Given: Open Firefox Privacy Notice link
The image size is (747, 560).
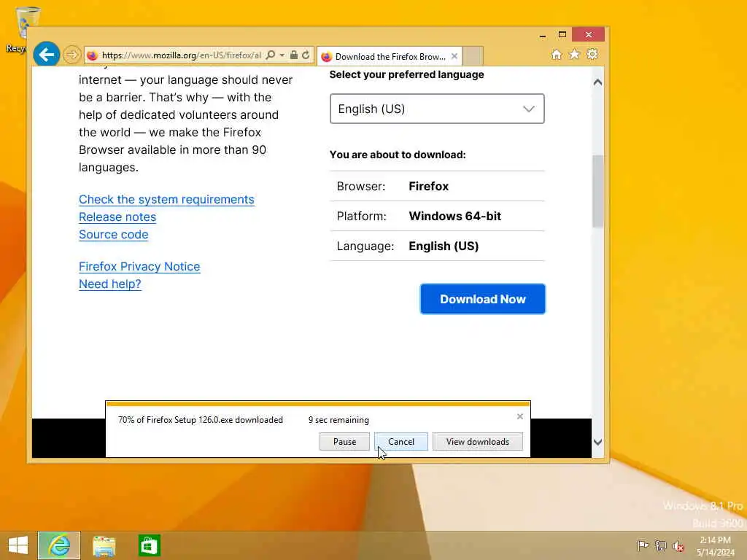Looking at the screenshot, I should pos(139,267).
